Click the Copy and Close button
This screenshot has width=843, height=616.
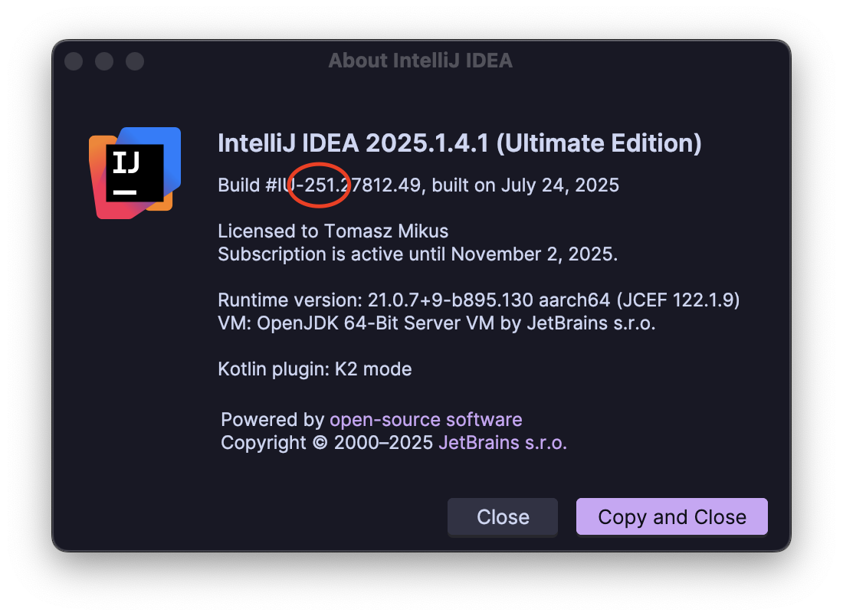pos(671,516)
